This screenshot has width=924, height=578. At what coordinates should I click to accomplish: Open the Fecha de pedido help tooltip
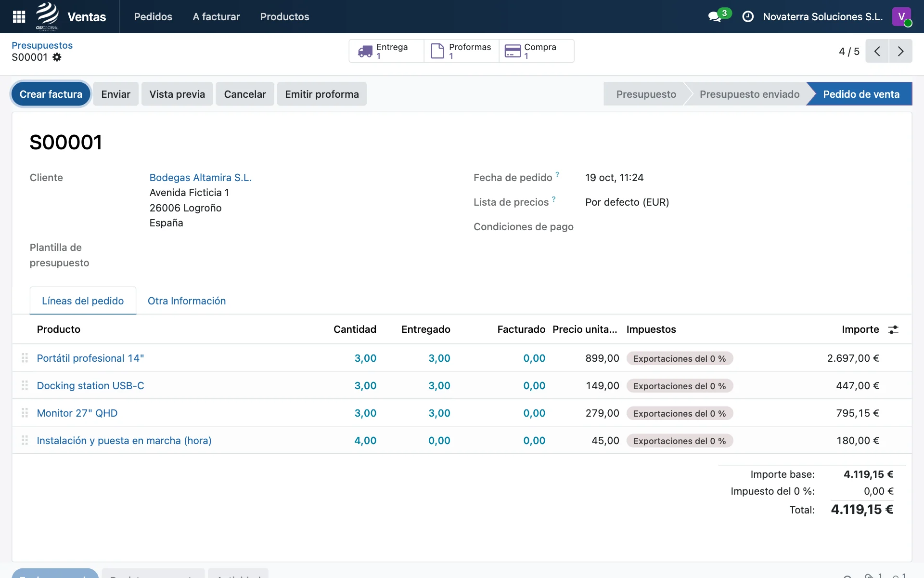[x=557, y=174]
